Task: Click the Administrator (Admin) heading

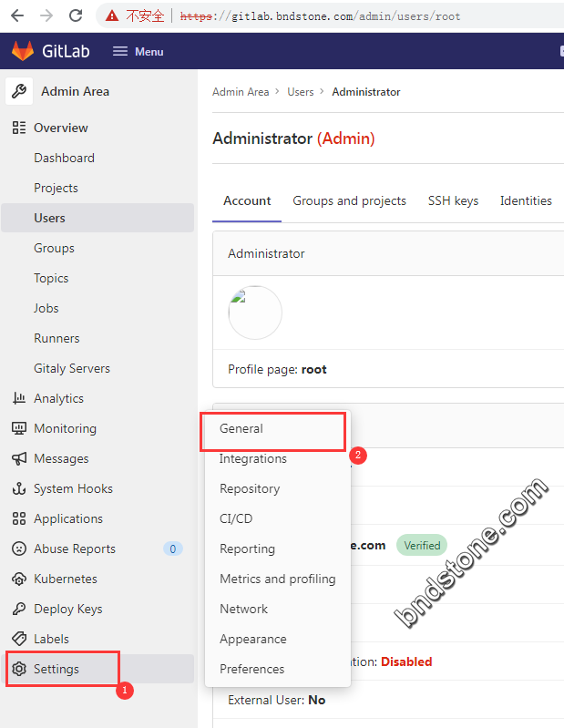Action: 293,138
